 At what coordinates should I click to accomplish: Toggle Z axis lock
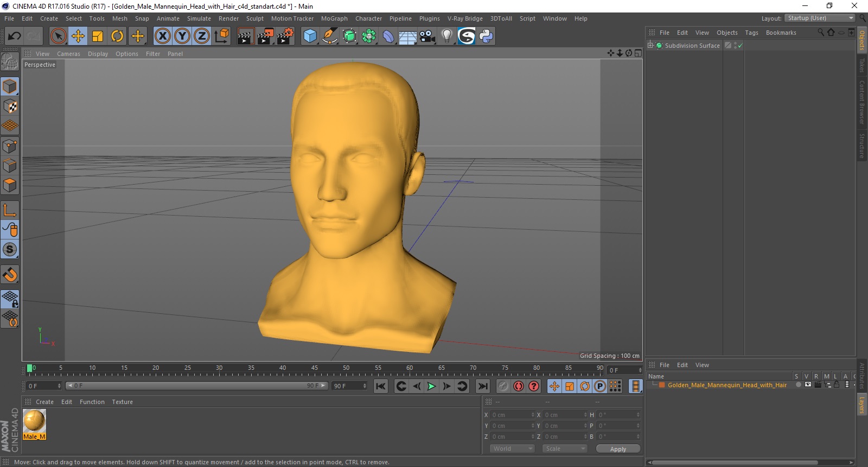pyautogui.click(x=202, y=36)
